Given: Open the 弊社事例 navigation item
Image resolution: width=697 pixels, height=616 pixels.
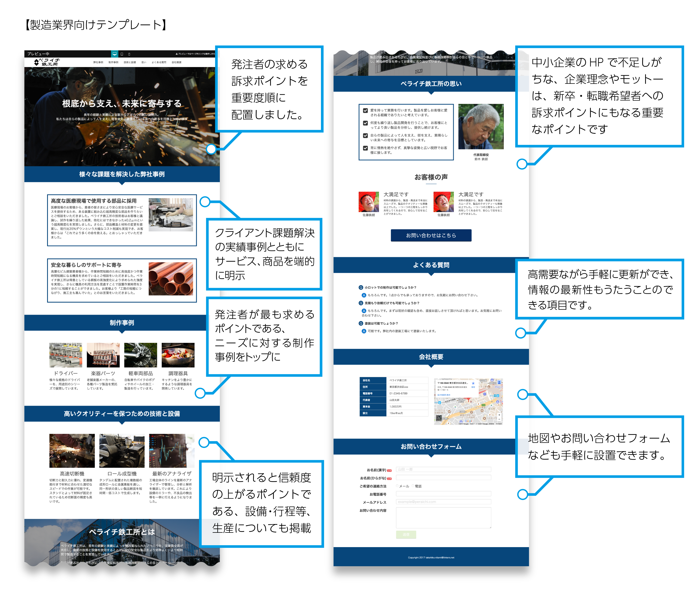Looking at the screenshot, I should [98, 62].
